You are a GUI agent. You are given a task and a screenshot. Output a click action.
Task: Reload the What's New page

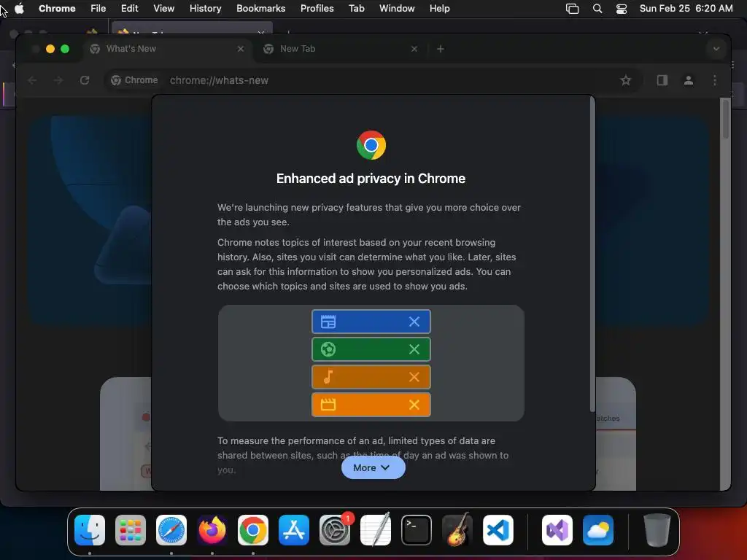(85, 80)
